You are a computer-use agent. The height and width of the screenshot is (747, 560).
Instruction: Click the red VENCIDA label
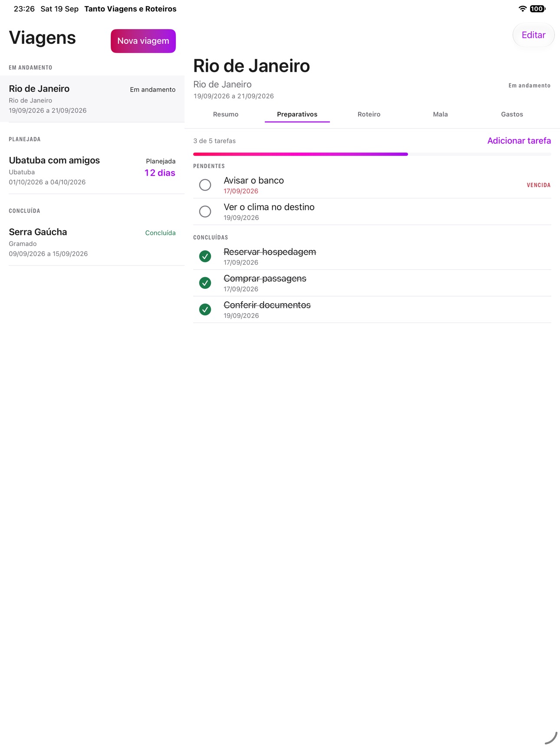[x=539, y=185]
